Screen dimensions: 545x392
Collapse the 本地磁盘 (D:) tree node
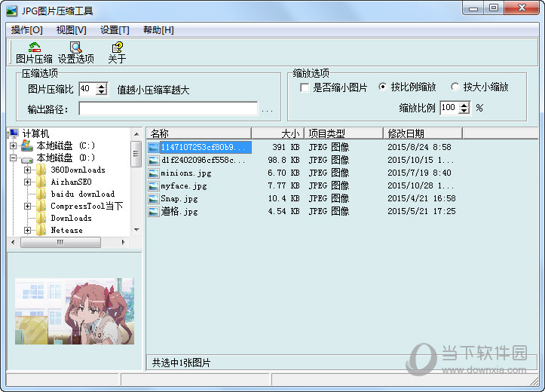pyautogui.click(x=14, y=158)
